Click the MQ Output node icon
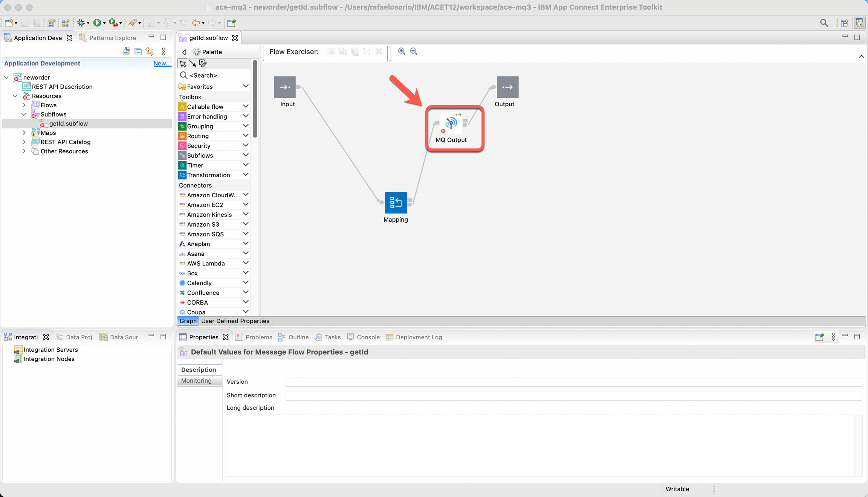868x497 pixels. [x=451, y=123]
